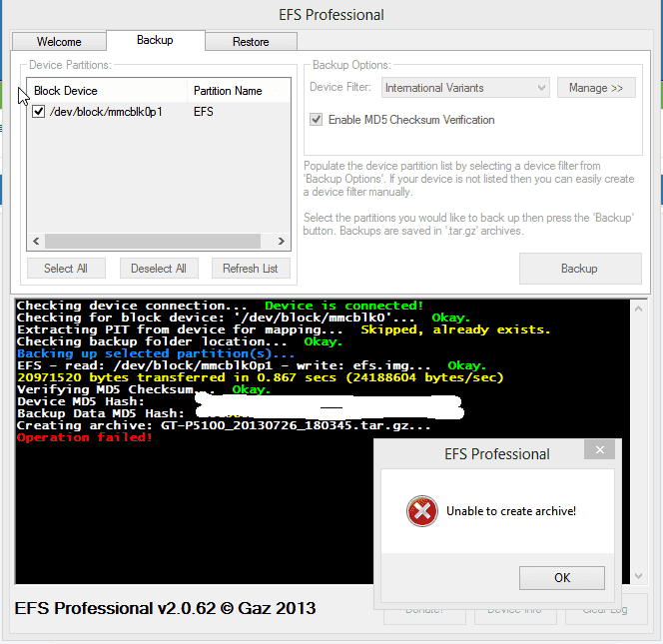Switch to the Welcome tab

(x=59, y=42)
